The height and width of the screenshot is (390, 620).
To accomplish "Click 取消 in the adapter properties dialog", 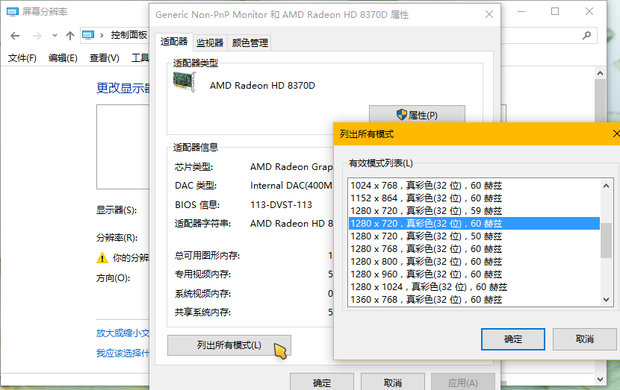I will (x=393, y=382).
